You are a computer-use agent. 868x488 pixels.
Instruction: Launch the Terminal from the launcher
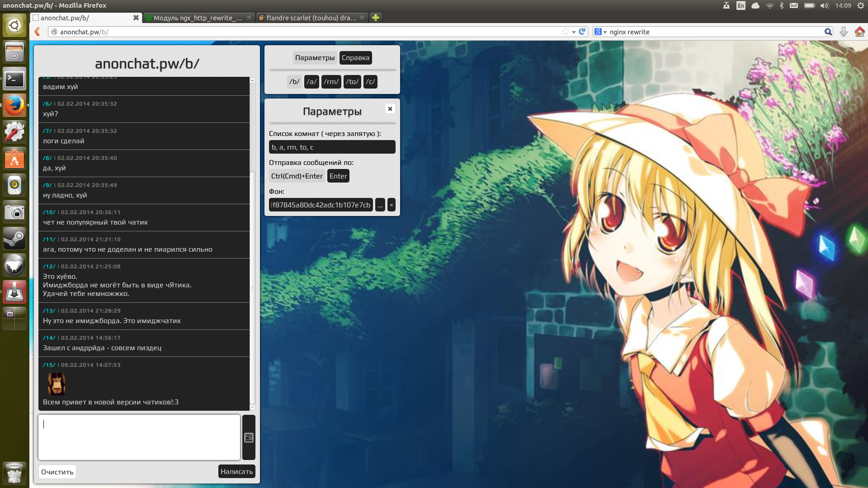pos(14,79)
